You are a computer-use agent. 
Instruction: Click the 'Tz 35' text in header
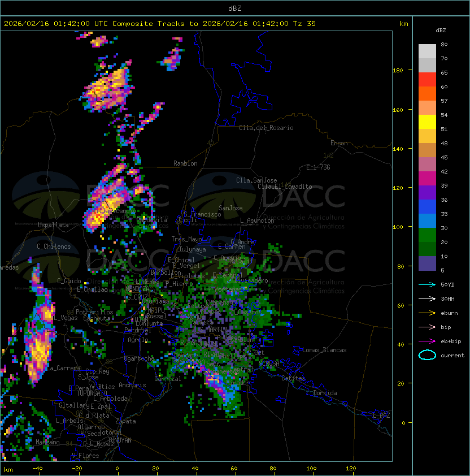coord(304,24)
